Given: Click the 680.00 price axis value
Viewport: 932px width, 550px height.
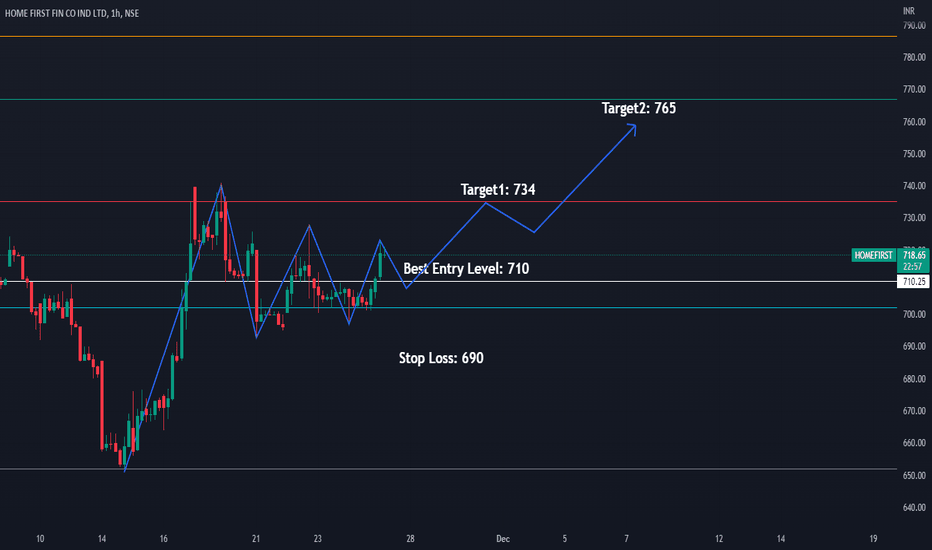Looking at the screenshot, I should tap(914, 379).
